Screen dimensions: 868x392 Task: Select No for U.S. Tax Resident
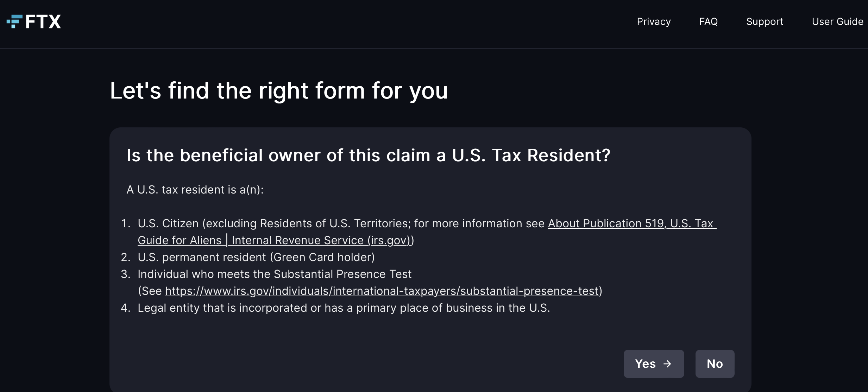(715, 364)
